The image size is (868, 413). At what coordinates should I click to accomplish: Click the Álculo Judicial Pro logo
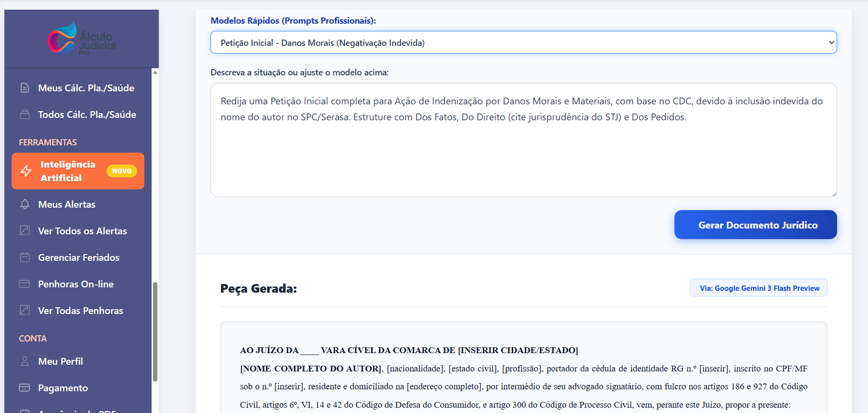coord(82,39)
